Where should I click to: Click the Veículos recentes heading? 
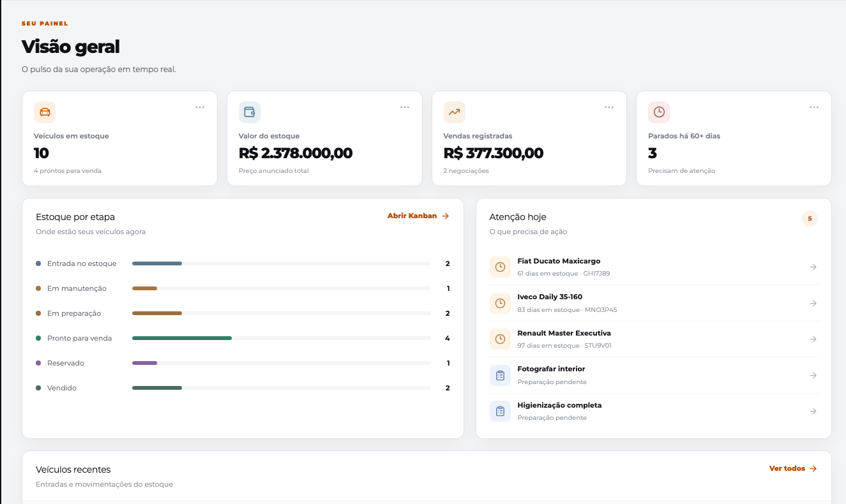click(73, 470)
